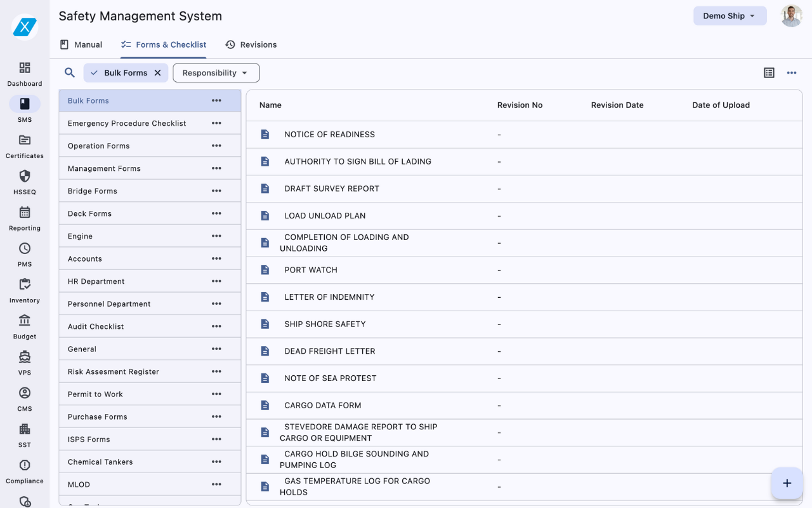Click the app logo at top left
Screen dimensions: 812x508
pos(25,27)
